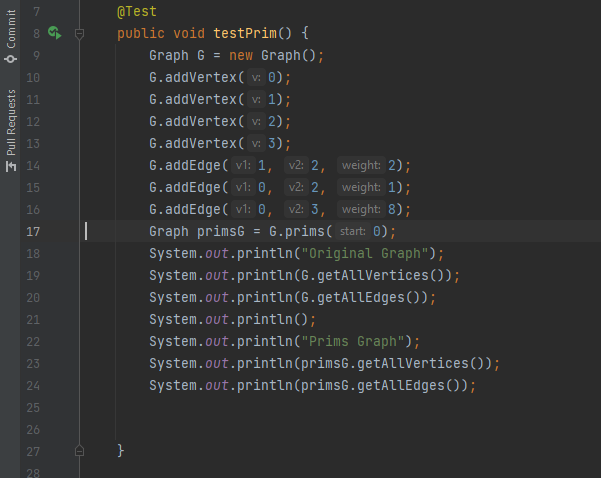Image resolution: width=601 pixels, height=478 pixels.
Task: Click the 'v1:' hint on line 15
Action: click(x=243, y=188)
